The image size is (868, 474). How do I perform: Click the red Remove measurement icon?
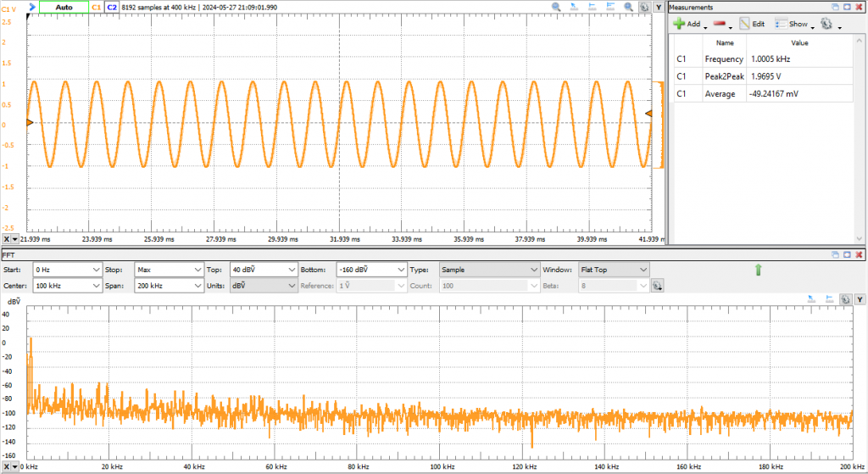pyautogui.click(x=720, y=25)
